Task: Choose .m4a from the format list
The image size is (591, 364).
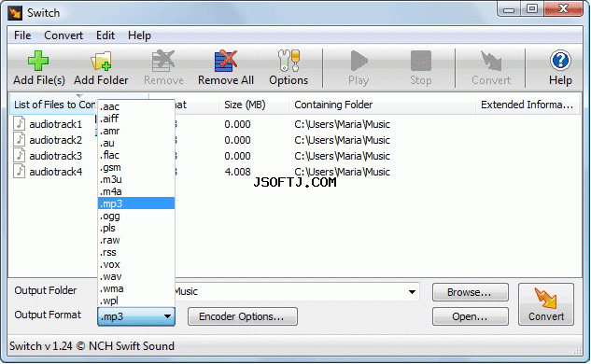Action: coord(136,191)
